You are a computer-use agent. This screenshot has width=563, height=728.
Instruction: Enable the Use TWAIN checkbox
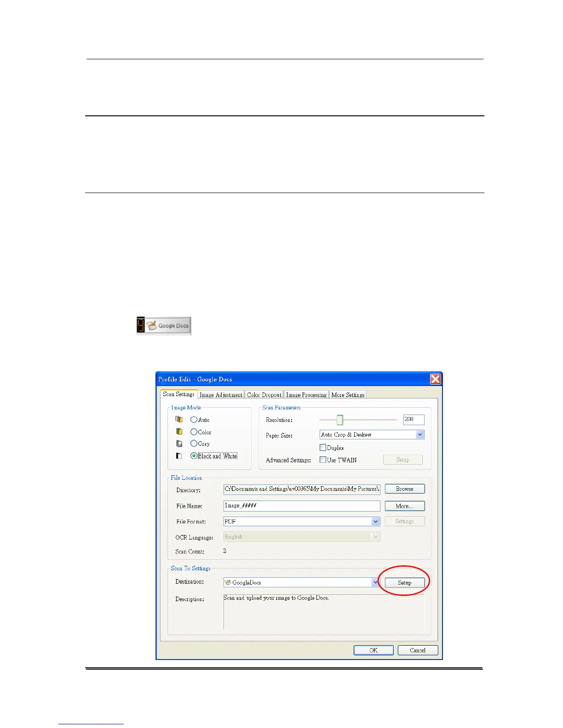click(323, 460)
